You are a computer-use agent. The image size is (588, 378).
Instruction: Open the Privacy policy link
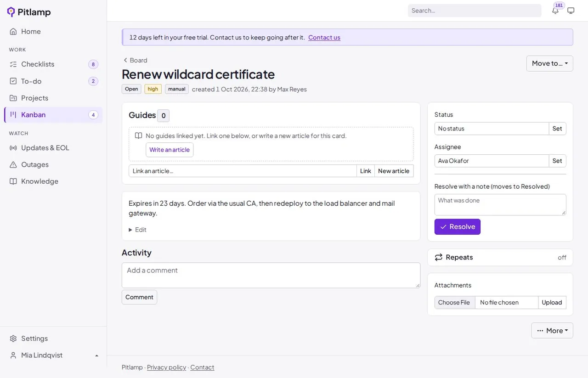(167, 367)
